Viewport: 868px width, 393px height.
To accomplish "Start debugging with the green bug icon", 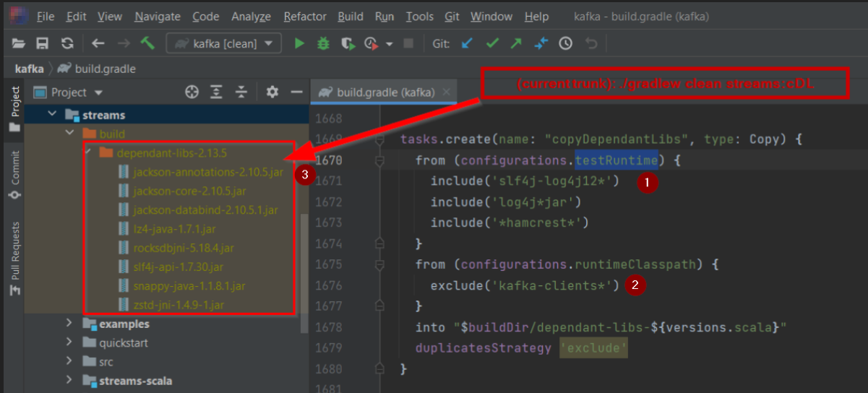I will [x=323, y=43].
